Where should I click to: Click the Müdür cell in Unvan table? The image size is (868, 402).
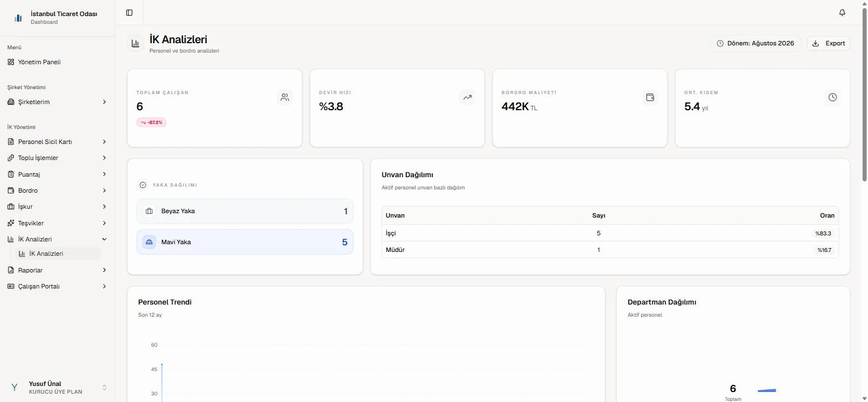click(x=395, y=250)
